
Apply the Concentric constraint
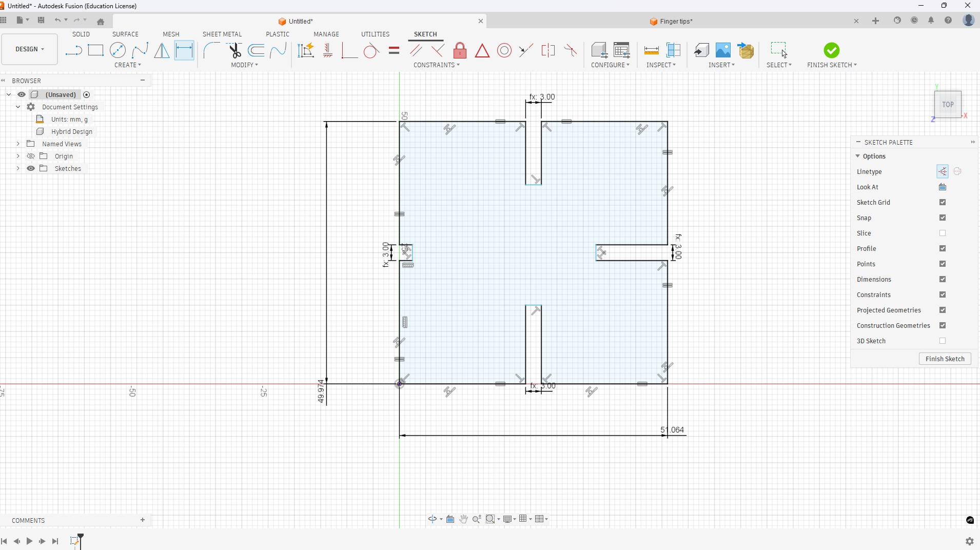(504, 50)
